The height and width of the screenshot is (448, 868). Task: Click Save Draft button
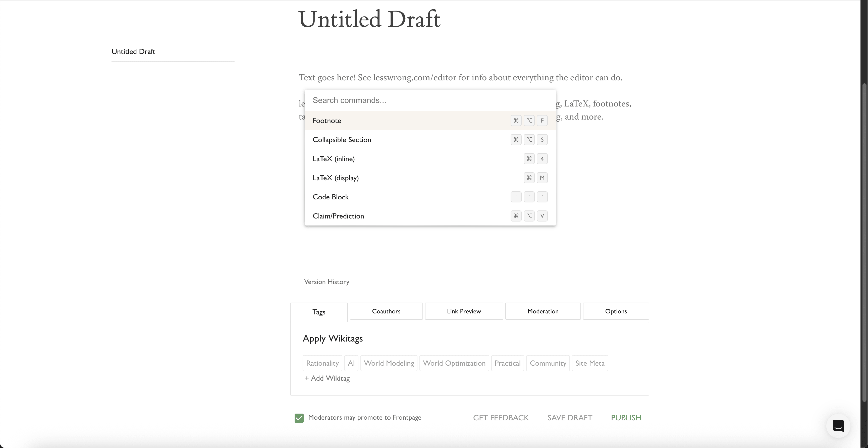pos(569,418)
